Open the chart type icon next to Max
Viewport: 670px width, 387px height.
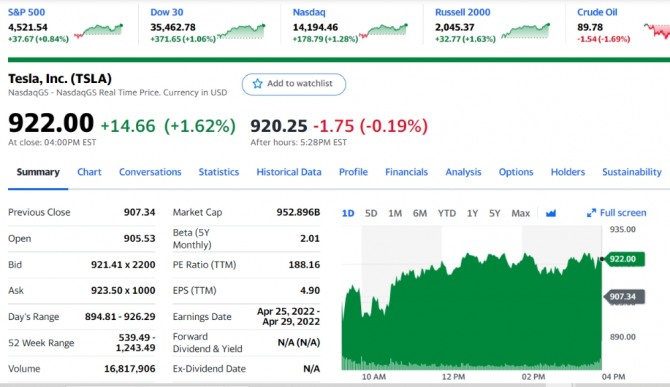tap(551, 213)
